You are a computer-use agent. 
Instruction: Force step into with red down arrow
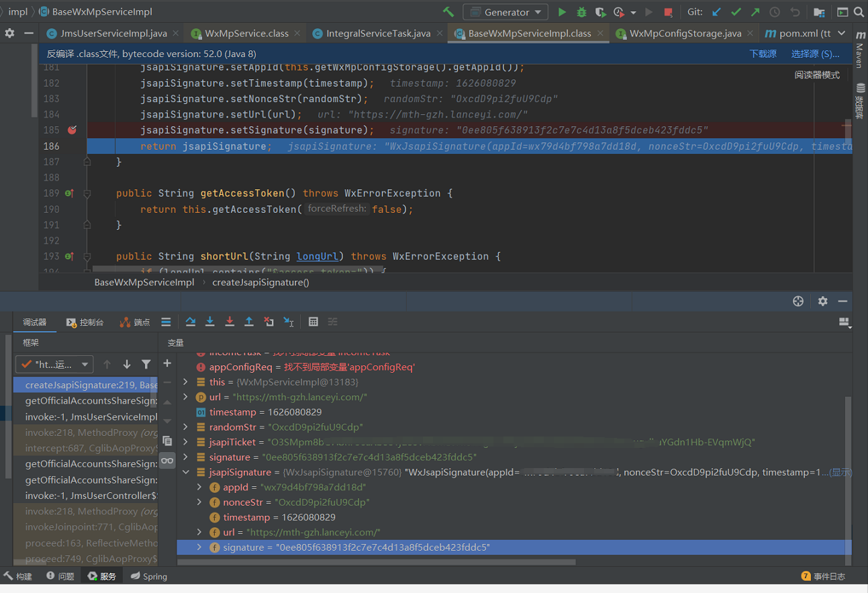(230, 322)
